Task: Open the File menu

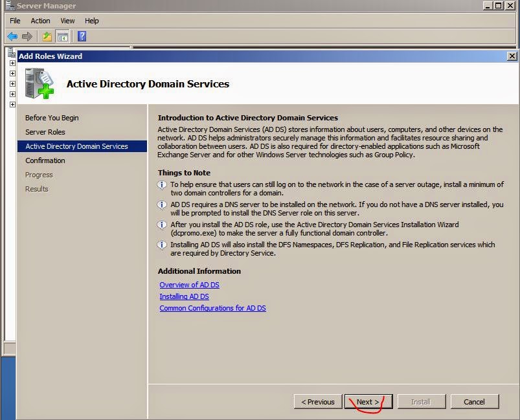Action: click(15, 21)
